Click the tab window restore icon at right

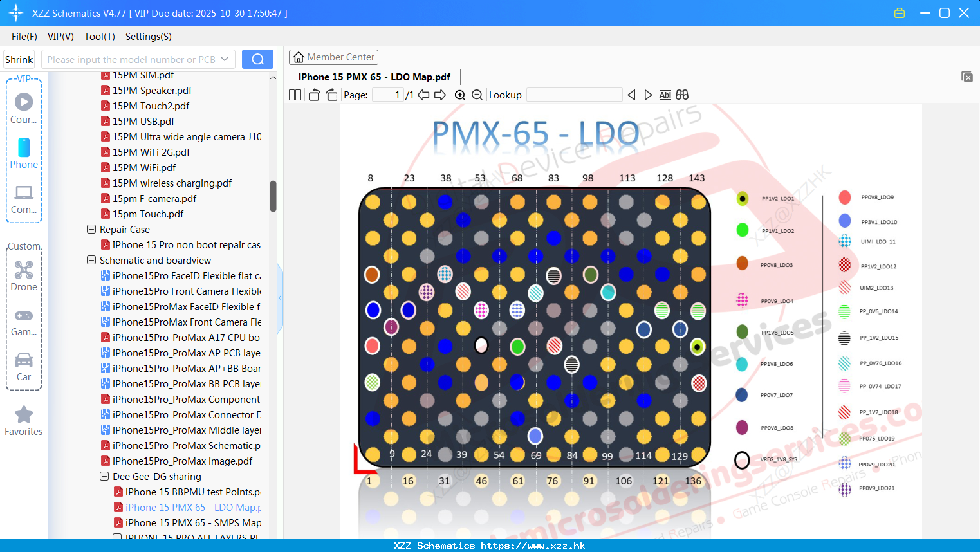(x=967, y=77)
